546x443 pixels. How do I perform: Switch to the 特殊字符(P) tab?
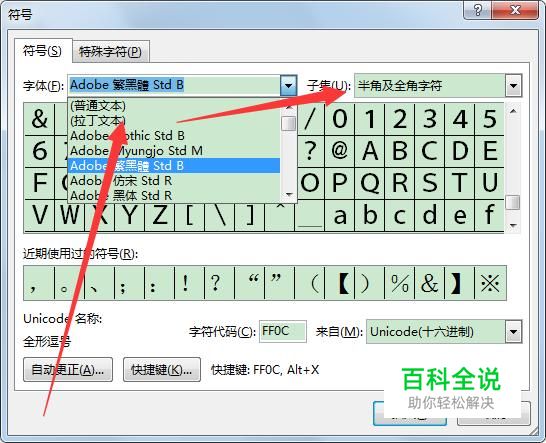111,52
